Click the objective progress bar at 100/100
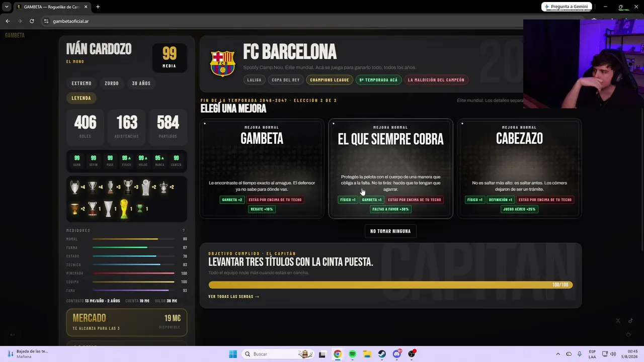 390,285
